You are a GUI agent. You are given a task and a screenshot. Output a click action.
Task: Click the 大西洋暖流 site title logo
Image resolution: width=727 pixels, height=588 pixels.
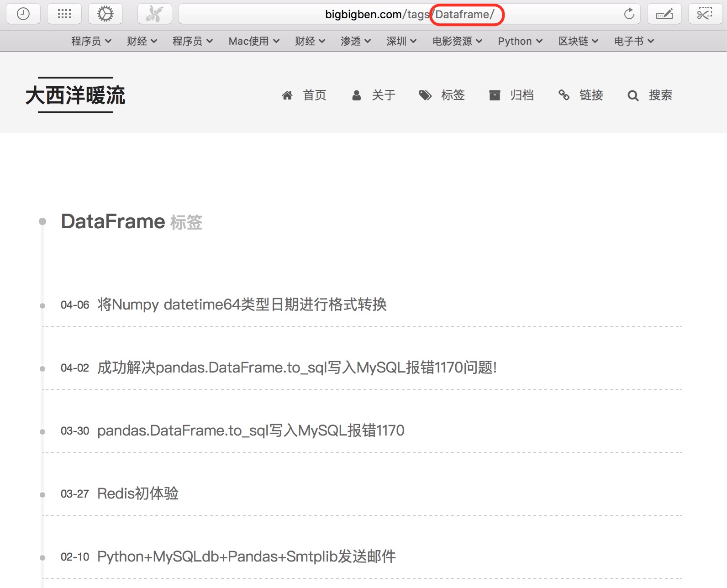pos(75,95)
